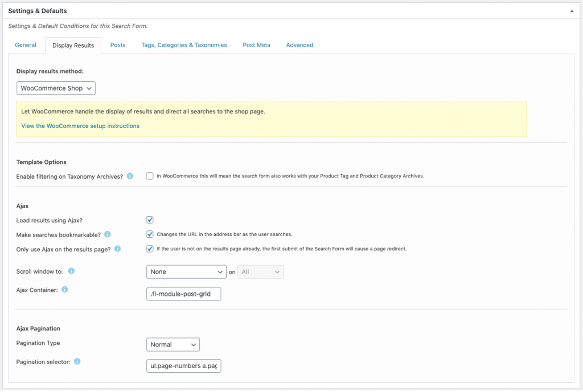Switch to the General tab
Image resolution: width=583 pixels, height=392 pixels.
(26, 45)
